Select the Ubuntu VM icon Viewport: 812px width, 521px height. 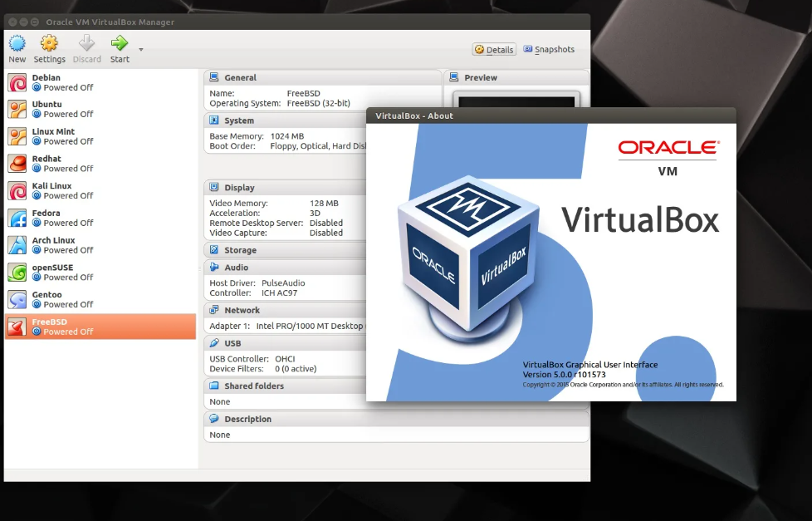[x=17, y=110]
